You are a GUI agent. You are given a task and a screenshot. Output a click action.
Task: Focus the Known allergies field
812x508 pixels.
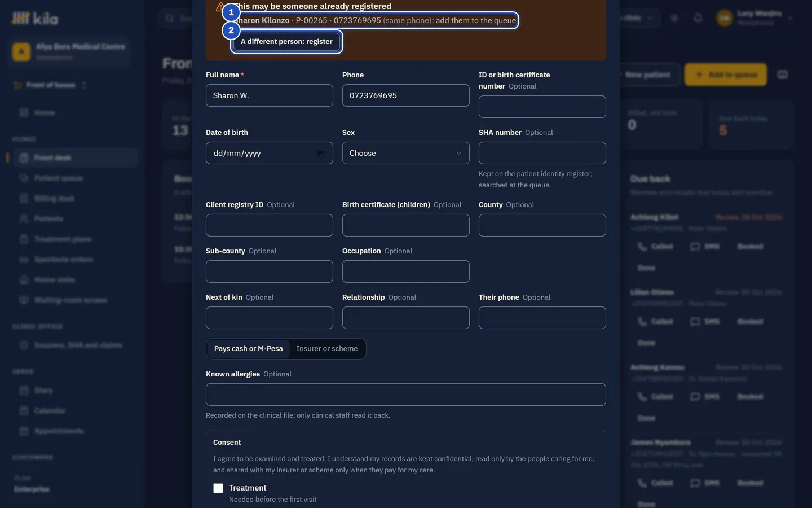click(405, 395)
